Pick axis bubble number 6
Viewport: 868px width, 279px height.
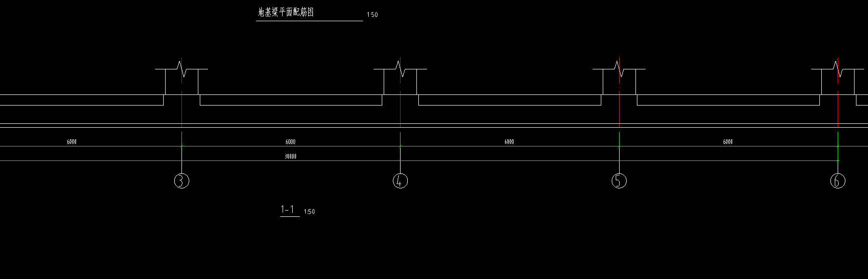(x=838, y=181)
